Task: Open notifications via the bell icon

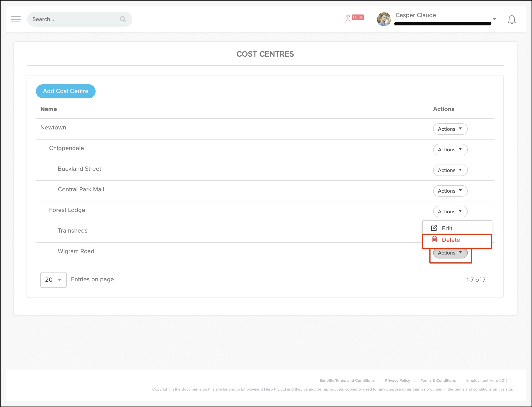Action: click(x=512, y=20)
